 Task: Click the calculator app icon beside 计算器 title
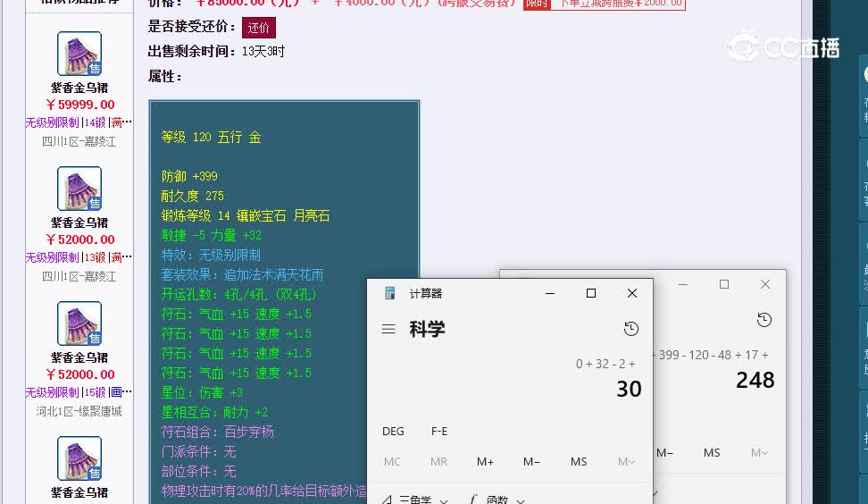pyautogui.click(x=389, y=293)
